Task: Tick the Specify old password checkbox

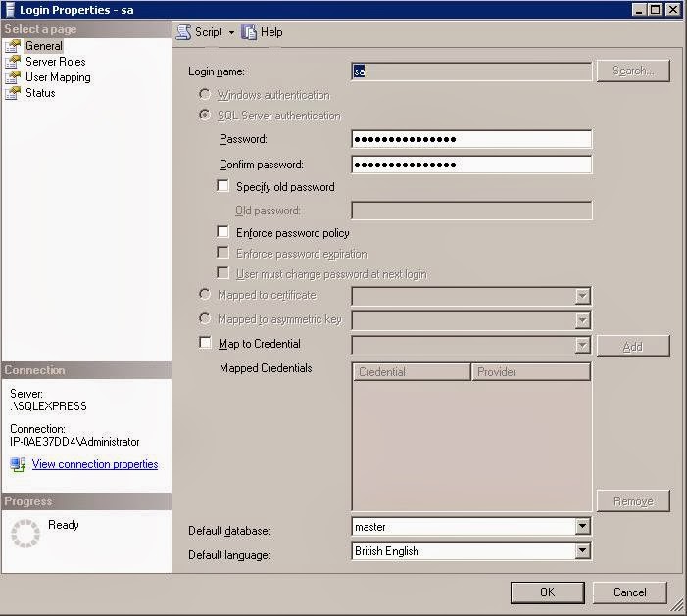Action: point(222,186)
